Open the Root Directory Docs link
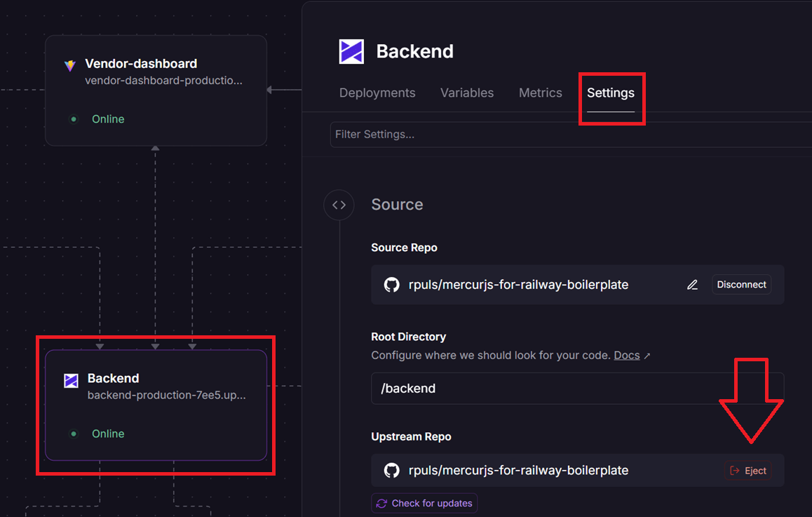 627,356
